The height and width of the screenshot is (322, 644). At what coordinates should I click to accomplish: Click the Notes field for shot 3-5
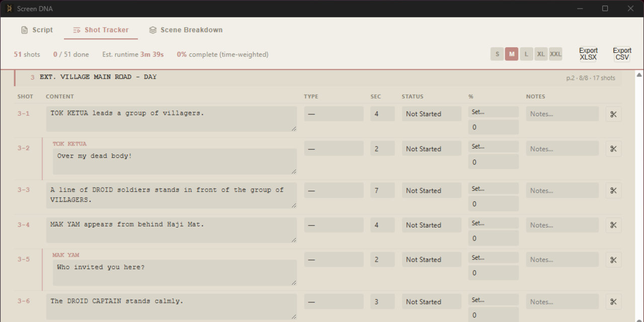[562, 260]
